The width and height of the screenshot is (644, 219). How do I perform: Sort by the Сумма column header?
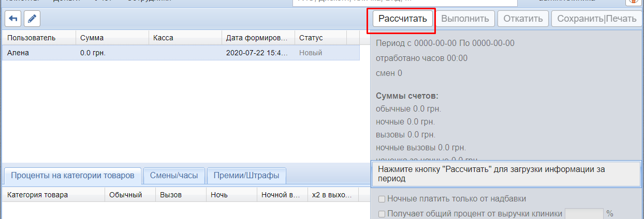pos(112,38)
